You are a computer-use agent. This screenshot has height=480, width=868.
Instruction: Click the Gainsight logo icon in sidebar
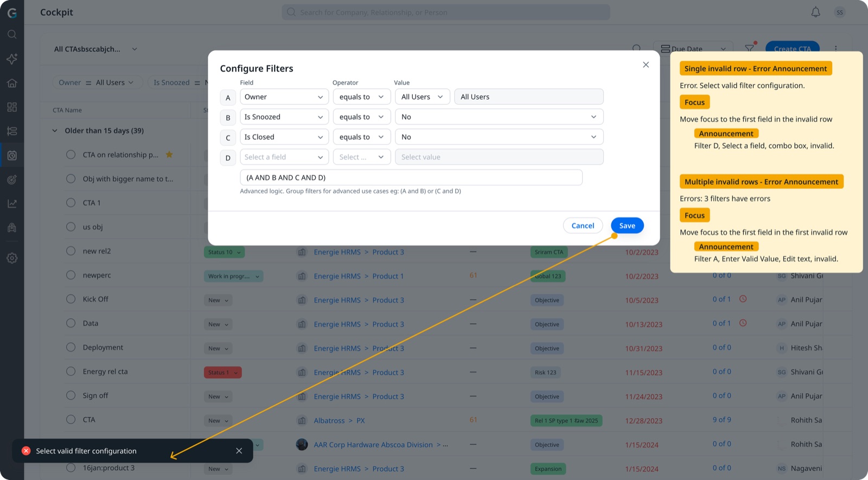click(12, 12)
